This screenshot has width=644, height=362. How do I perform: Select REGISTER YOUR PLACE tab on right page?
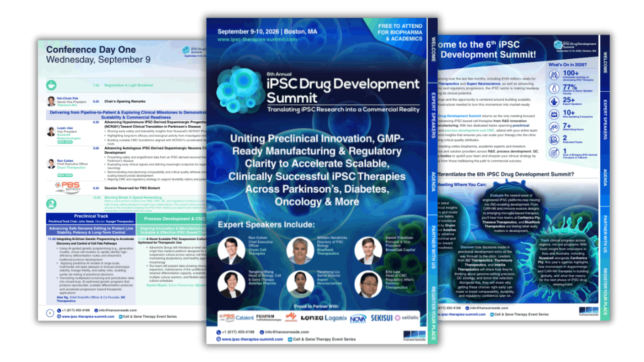pos(605,291)
